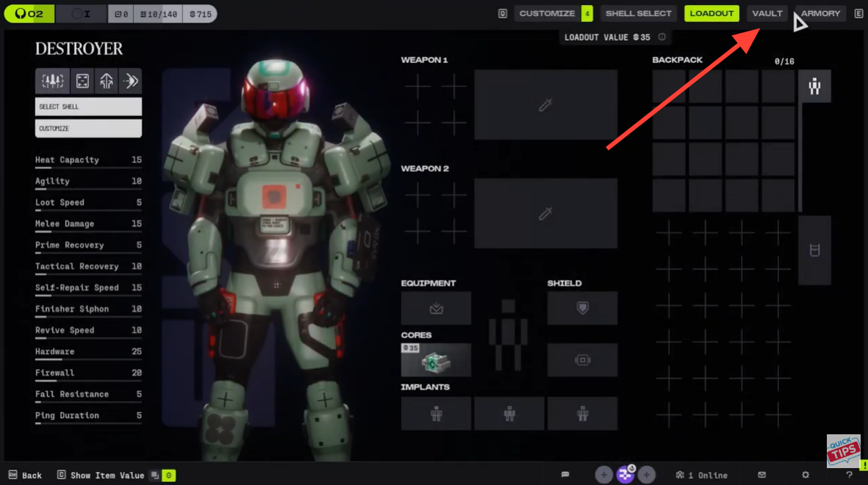Open Shell Select tab in top bar
The image size is (868, 485).
click(x=638, y=13)
